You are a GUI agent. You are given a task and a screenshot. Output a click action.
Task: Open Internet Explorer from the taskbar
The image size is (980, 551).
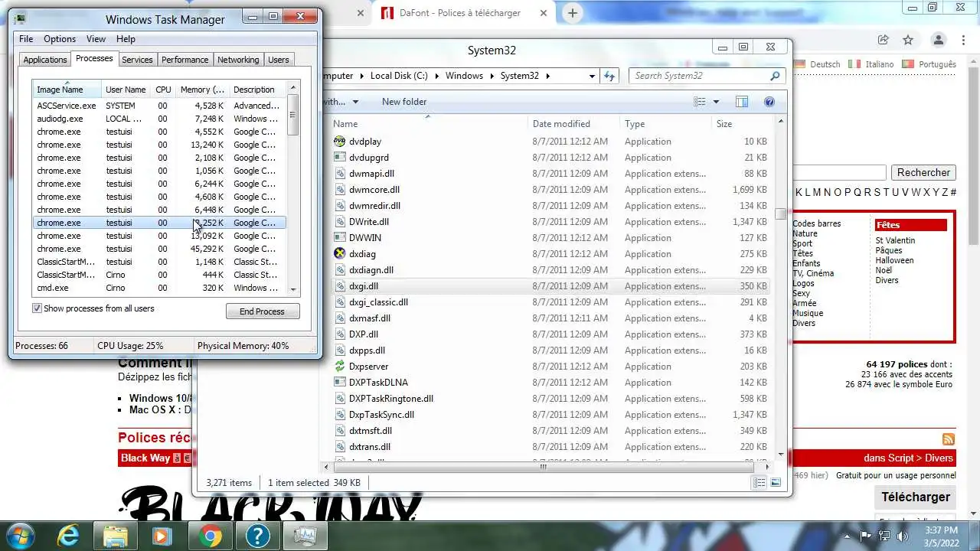pyautogui.click(x=68, y=536)
